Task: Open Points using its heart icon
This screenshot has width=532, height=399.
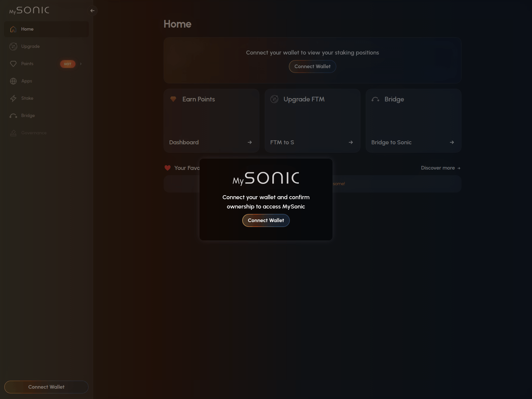Action: point(13,64)
